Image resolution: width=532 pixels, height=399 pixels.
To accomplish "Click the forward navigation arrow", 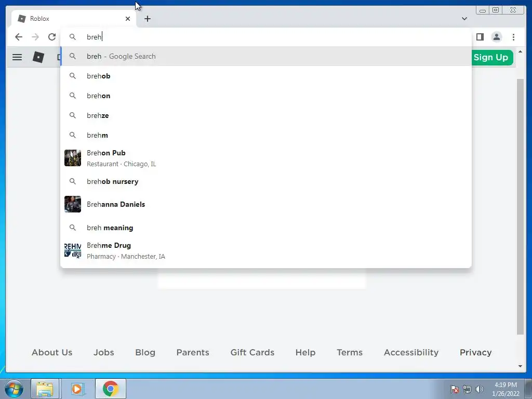I will coord(35,37).
